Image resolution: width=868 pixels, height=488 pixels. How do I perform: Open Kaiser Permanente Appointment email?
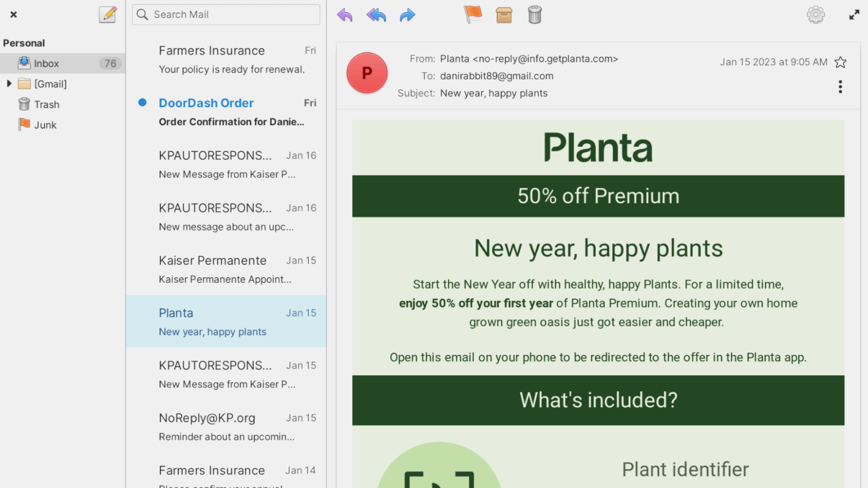(x=226, y=269)
